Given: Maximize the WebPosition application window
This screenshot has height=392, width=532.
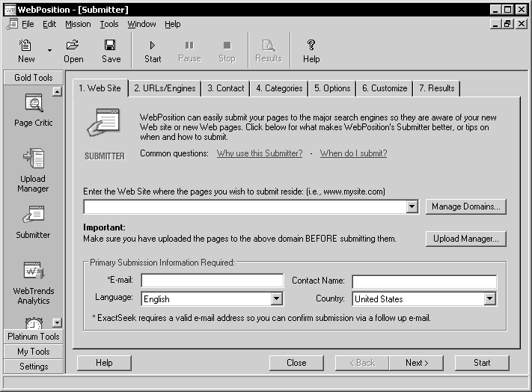Looking at the screenshot, I should tap(507, 10).
